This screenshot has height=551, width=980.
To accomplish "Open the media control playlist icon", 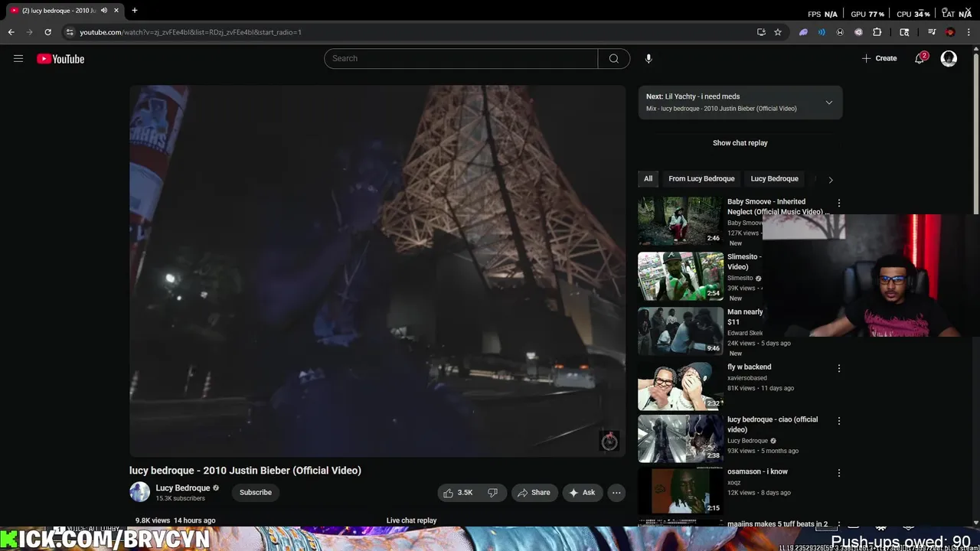I will (932, 32).
